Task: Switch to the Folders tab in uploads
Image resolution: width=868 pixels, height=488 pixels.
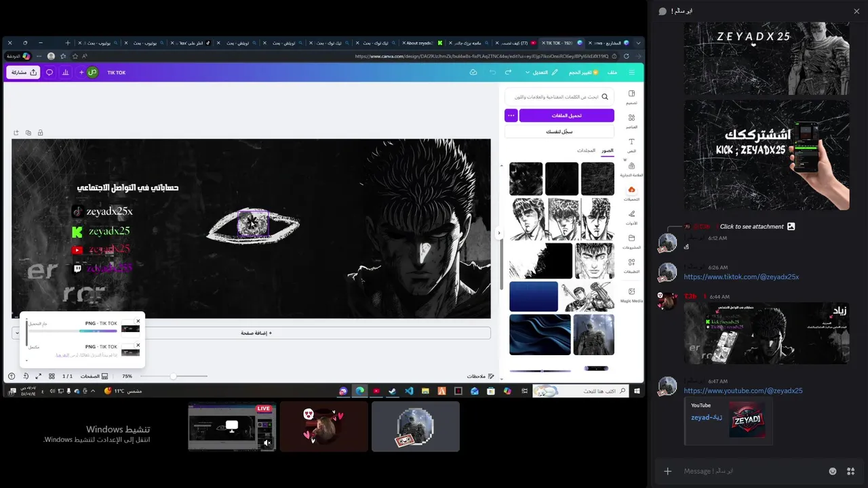Action: point(587,150)
